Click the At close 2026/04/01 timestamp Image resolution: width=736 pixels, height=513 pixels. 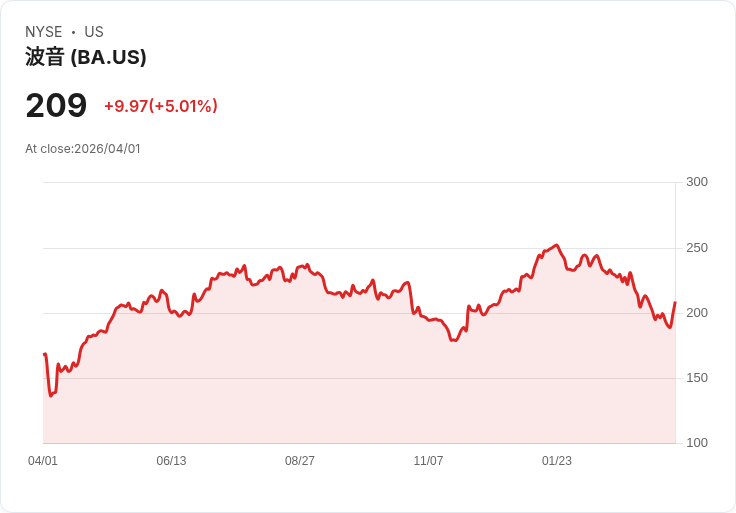pos(83,149)
